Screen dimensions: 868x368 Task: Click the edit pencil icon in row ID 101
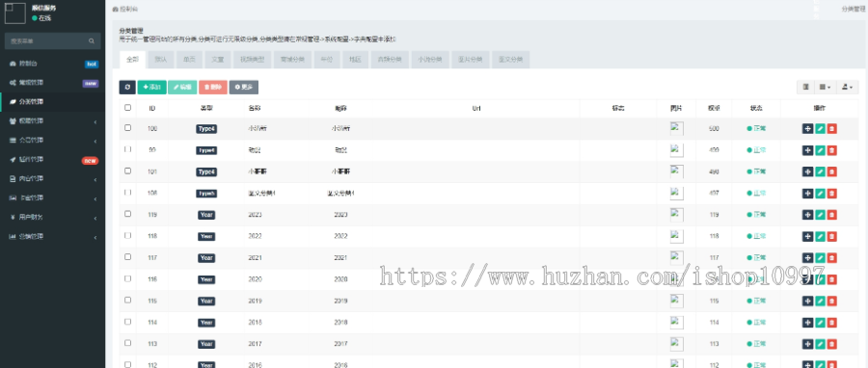[x=820, y=171]
